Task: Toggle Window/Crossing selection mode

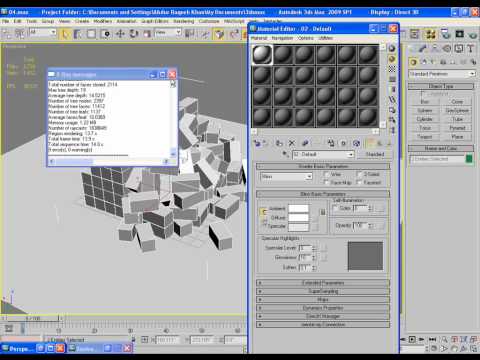Action: [x=106, y=34]
